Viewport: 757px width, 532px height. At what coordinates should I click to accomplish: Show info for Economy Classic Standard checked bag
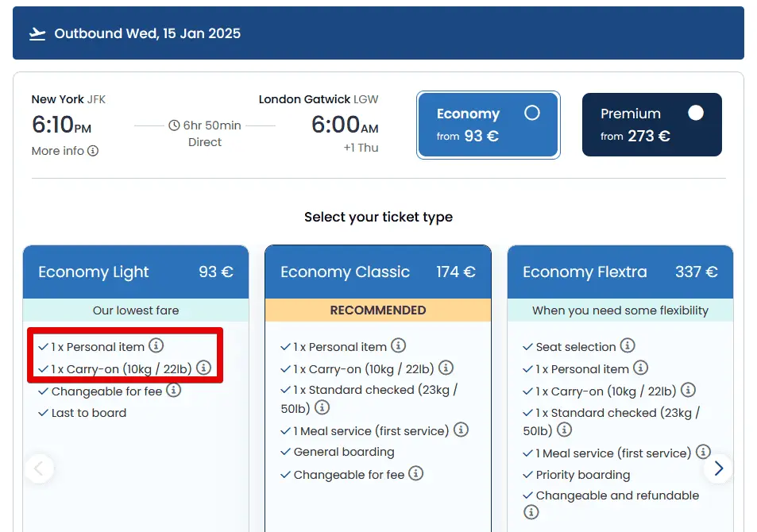click(x=322, y=407)
